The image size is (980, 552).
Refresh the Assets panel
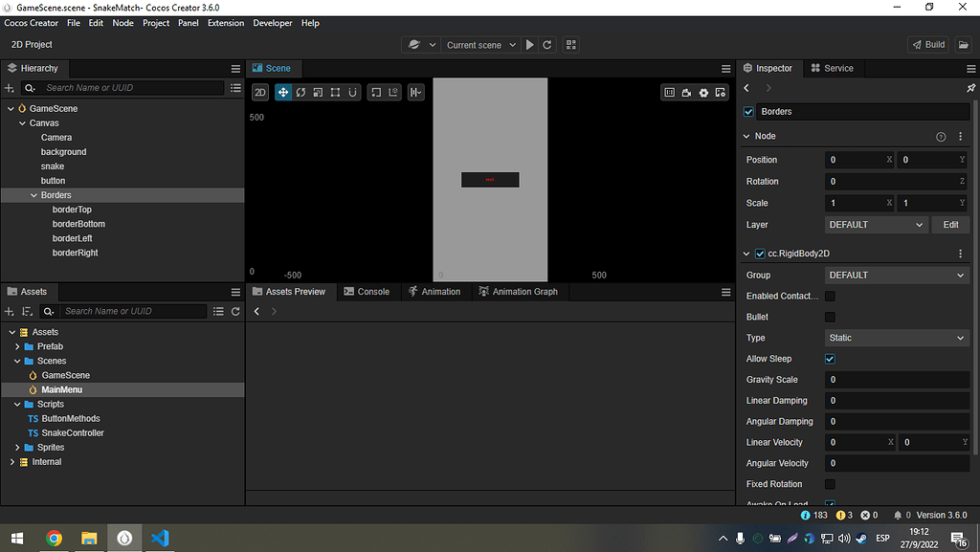point(235,312)
